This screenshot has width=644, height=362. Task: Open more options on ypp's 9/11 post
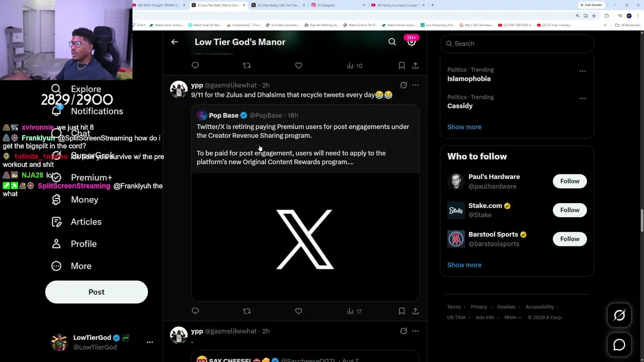click(x=415, y=85)
